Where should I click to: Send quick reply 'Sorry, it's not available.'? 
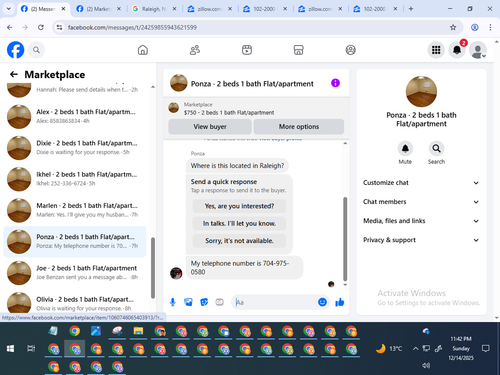point(239,241)
